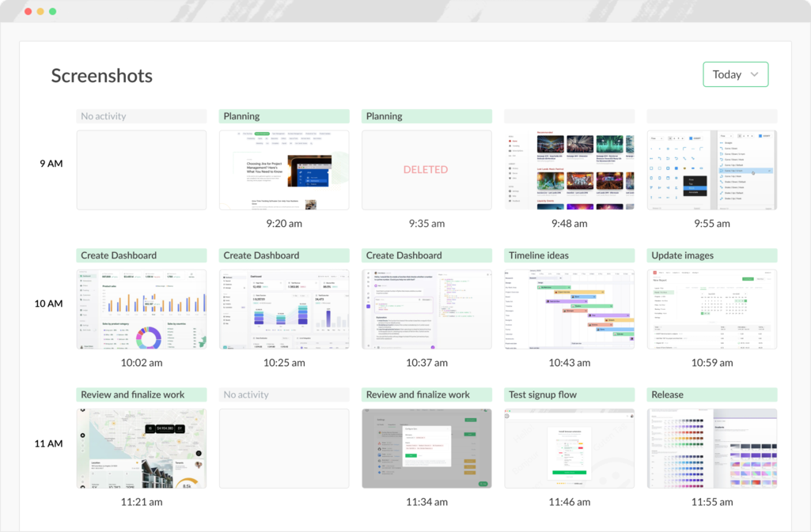Click the Planning activity label at 9:35 am

[426, 115]
